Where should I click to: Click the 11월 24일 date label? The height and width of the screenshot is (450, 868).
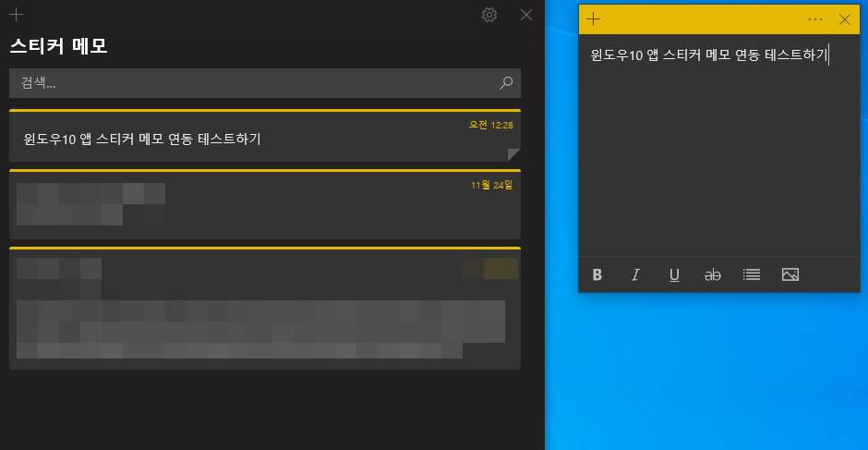point(491,185)
